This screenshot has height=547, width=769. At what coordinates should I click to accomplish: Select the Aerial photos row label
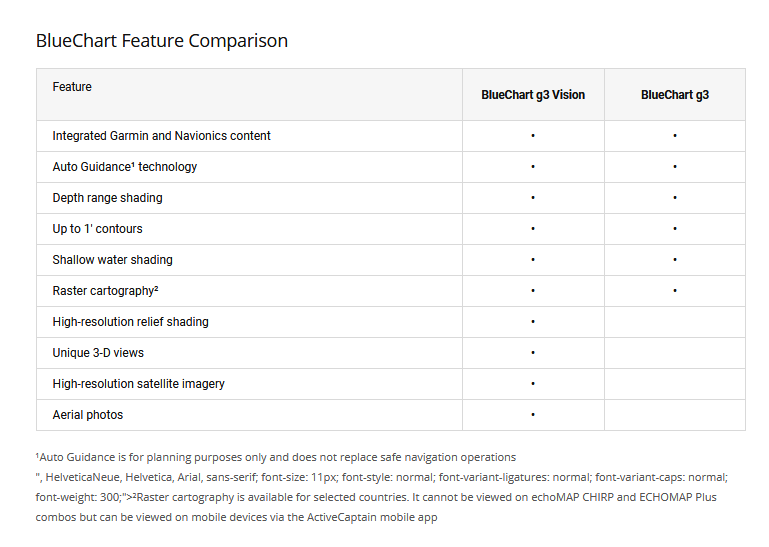pos(88,415)
